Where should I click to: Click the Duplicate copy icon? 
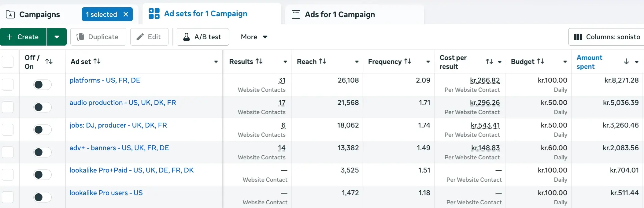point(80,37)
